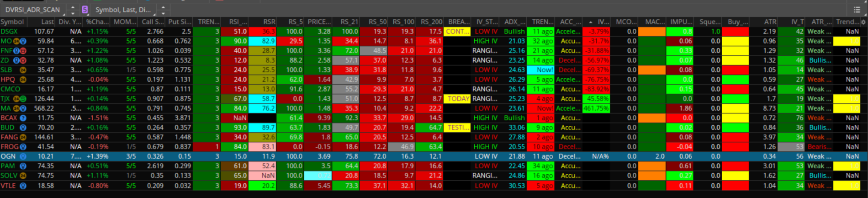Click the blue lightbulb icon beside ZD
Viewport: 868px width, 198px height.
(16, 60)
